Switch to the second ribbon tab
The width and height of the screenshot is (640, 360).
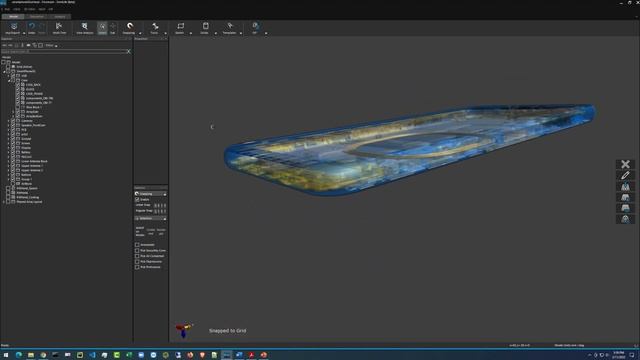point(36,17)
